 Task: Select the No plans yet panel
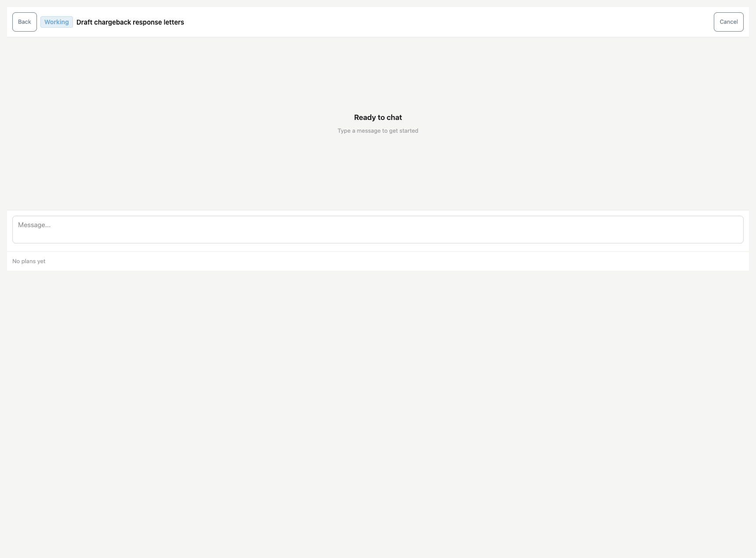378,261
